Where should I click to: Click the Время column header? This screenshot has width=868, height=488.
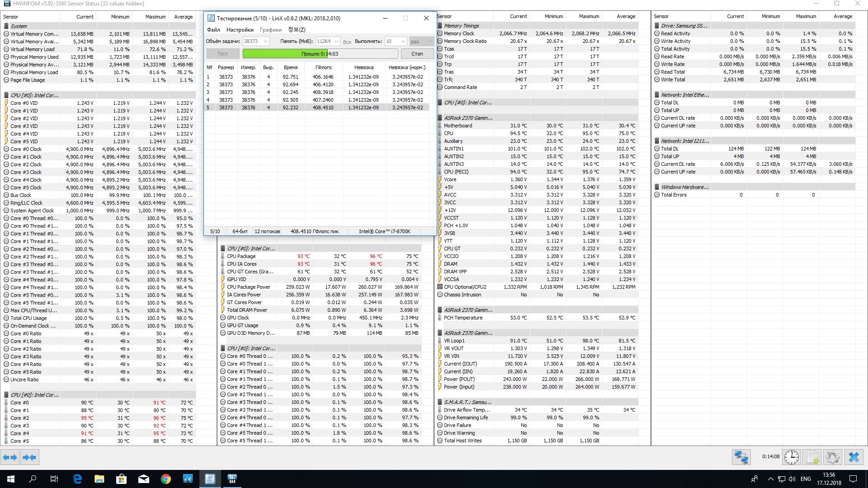(291, 67)
